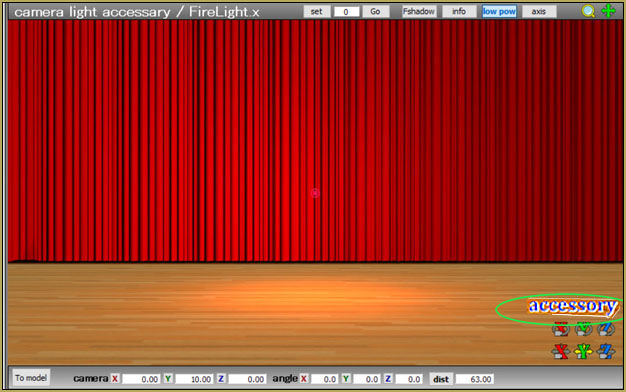Switch mode using the circled accessory label

(x=573, y=306)
